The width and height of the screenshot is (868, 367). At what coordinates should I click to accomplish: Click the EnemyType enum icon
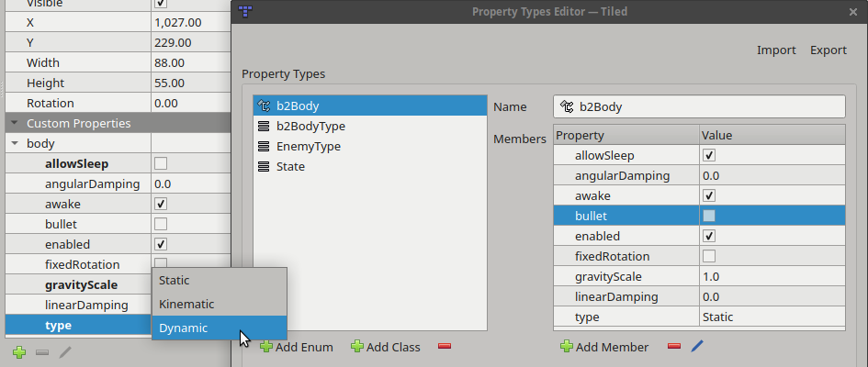(x=264, y=147)
